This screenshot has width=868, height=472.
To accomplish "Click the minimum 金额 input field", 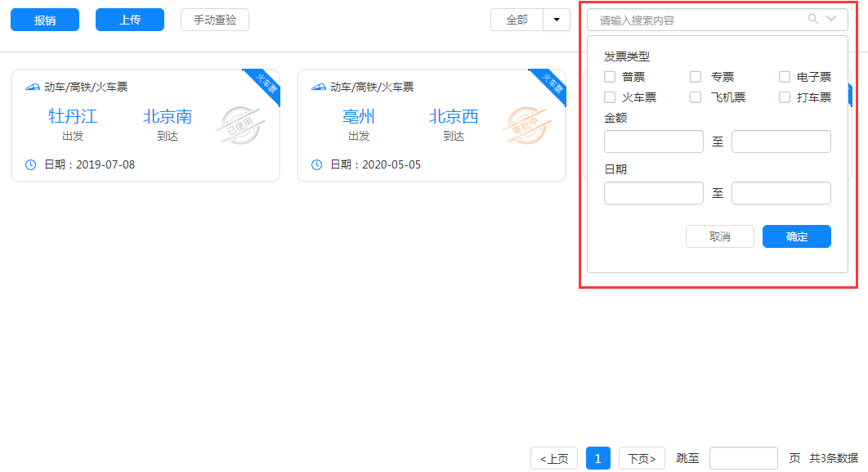I will (653, 142).
